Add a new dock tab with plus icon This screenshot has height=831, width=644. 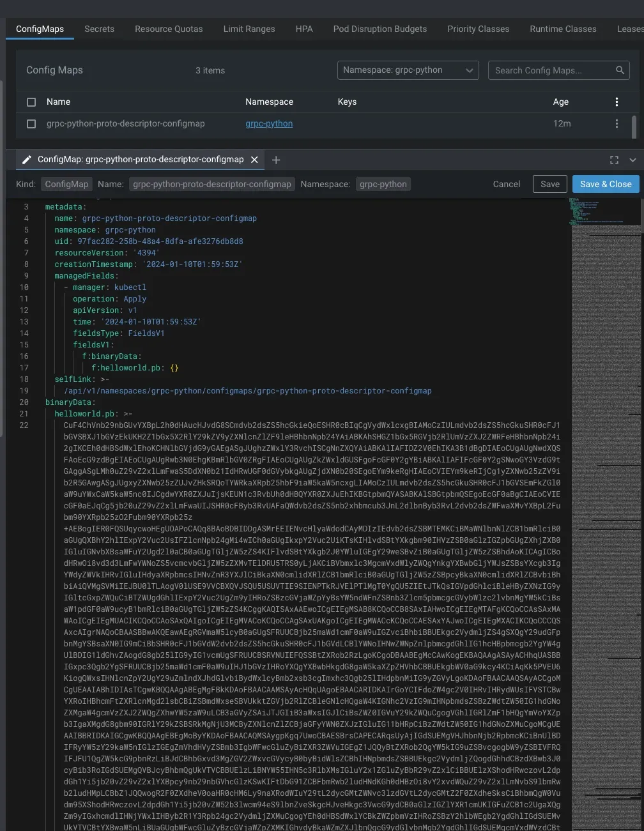coord(276,160)
